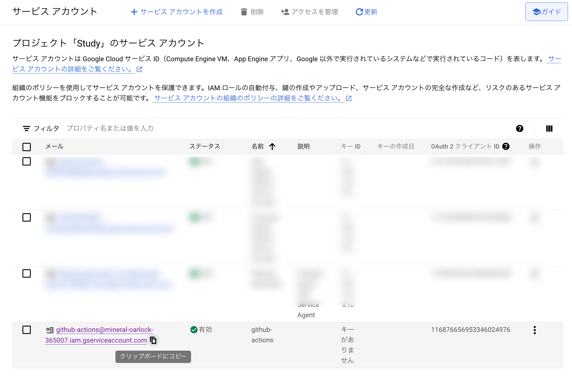572x392 pixels.
Task: Check the second service account row checkbox
Action: coord(26,218)
